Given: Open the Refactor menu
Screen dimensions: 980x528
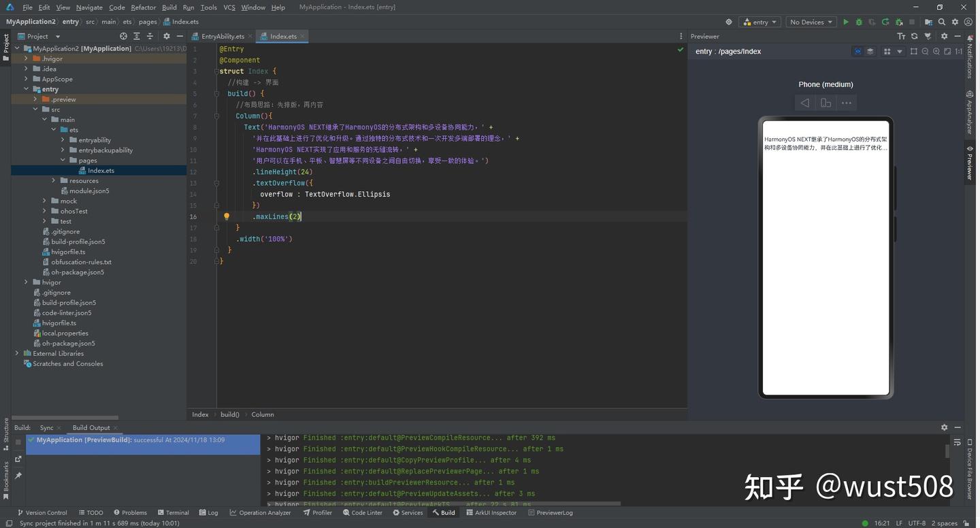Looking at the screenshot, I should click(x=143, y=7).
